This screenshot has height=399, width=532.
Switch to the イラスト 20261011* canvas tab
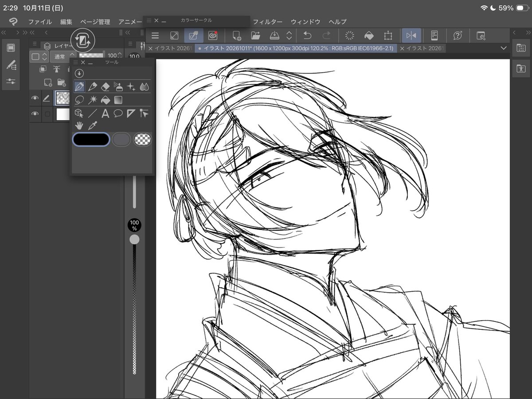295,48
